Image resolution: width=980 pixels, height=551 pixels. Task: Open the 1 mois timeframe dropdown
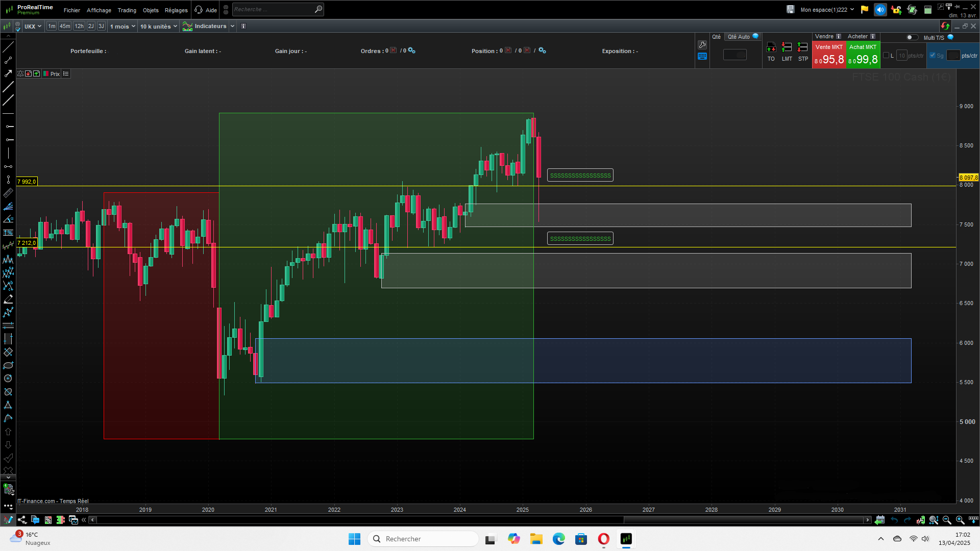click(122, 27)
